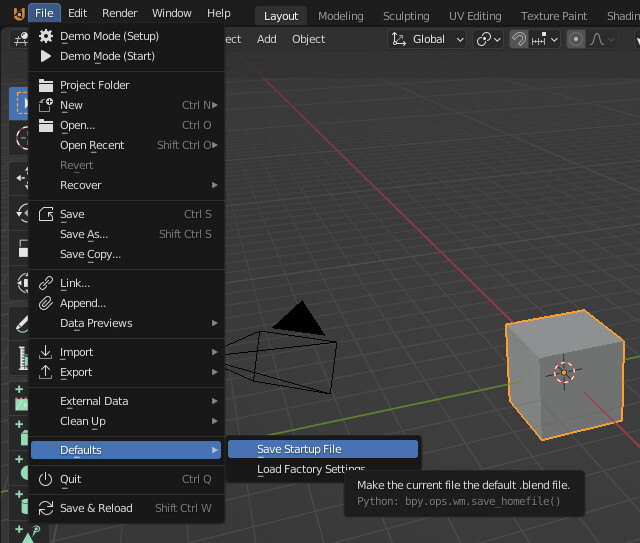Click the Shading workspace tab
Viewport: 640px width, 543px height.
coord(623,16)
